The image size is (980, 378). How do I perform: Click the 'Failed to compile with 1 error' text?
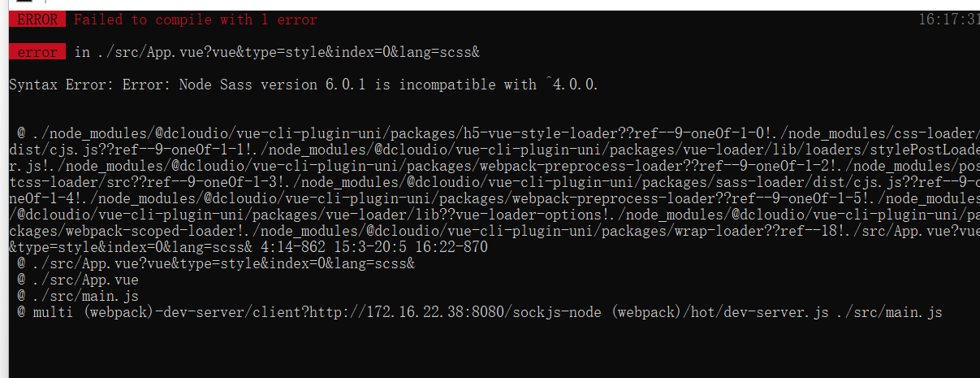pos(196,20)
